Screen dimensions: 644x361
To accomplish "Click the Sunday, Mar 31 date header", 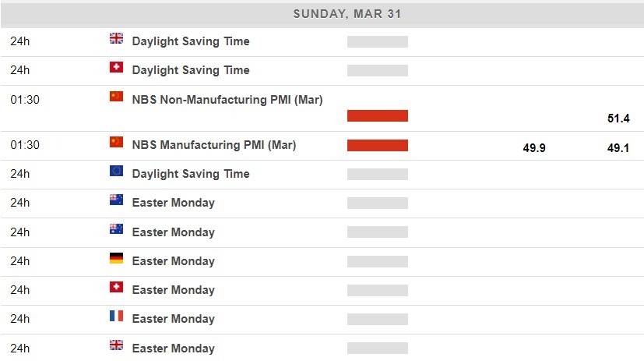I will (347, 14).
